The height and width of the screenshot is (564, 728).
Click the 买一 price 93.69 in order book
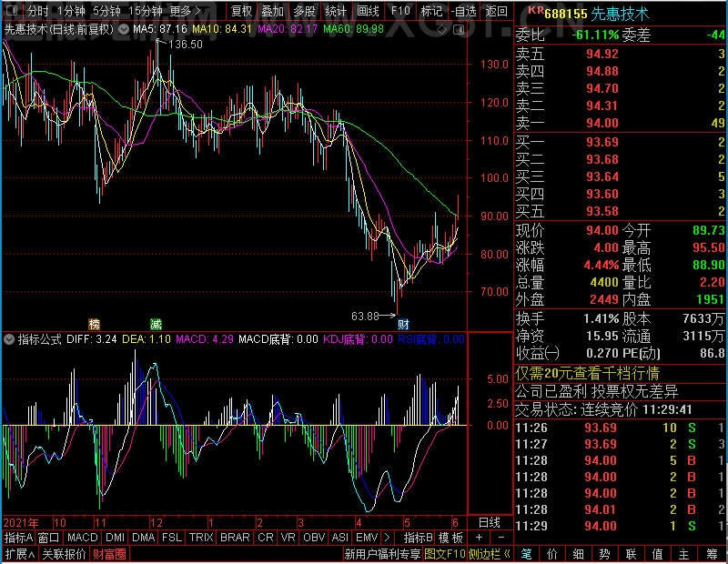click(x=602, y=142)
